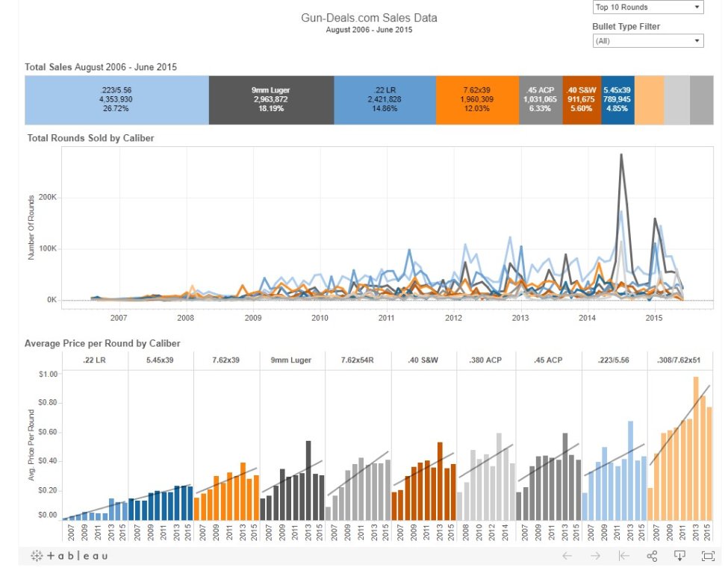Click the Download icon
The width and height of the screenshot is (728, 573).
679,556
